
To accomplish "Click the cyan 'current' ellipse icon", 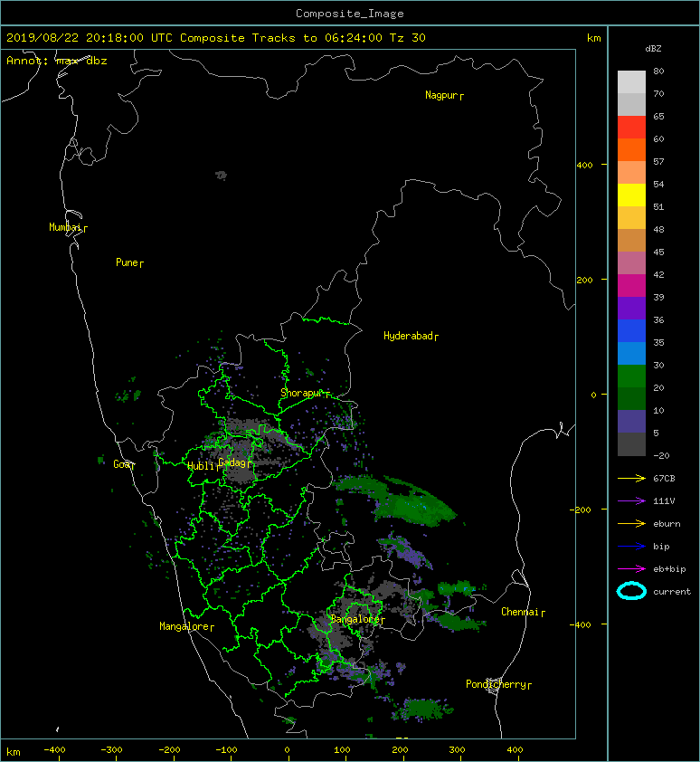I will (631, 591).
